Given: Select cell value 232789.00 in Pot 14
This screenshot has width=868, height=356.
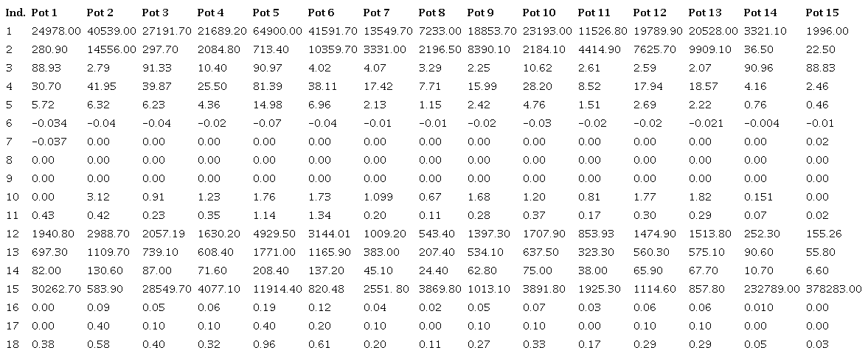Looking at the screenshot, I should pyautogui.click(x=771, y=289).
